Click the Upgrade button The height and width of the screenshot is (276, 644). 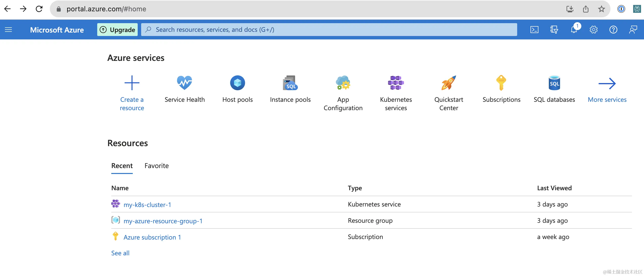[117, 30]
